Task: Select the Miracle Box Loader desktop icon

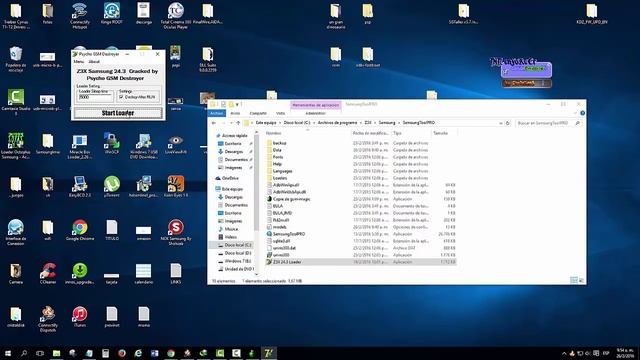Action: [x=80, y=146]
